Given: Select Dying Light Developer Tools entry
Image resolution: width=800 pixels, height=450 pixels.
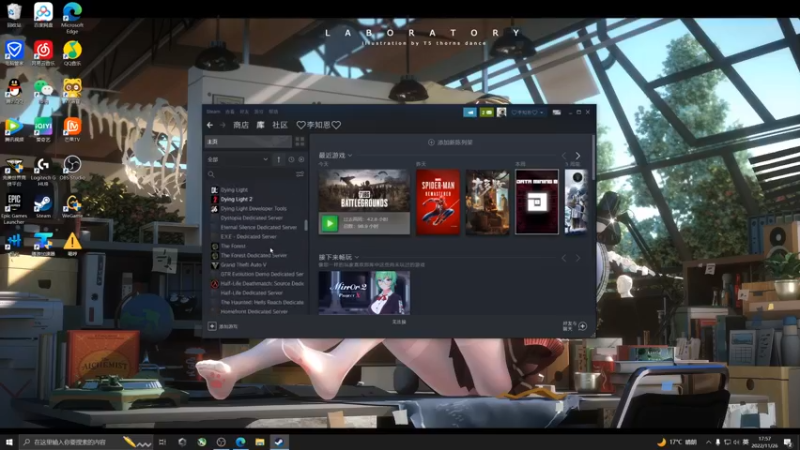Looking at the screenshot, I should (x=254, y=208).
